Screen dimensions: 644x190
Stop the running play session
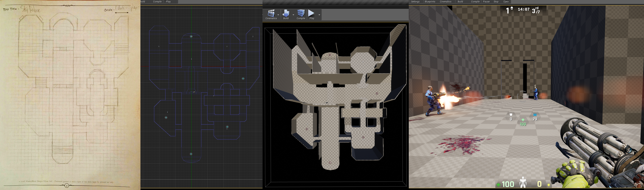click(496, 2)
